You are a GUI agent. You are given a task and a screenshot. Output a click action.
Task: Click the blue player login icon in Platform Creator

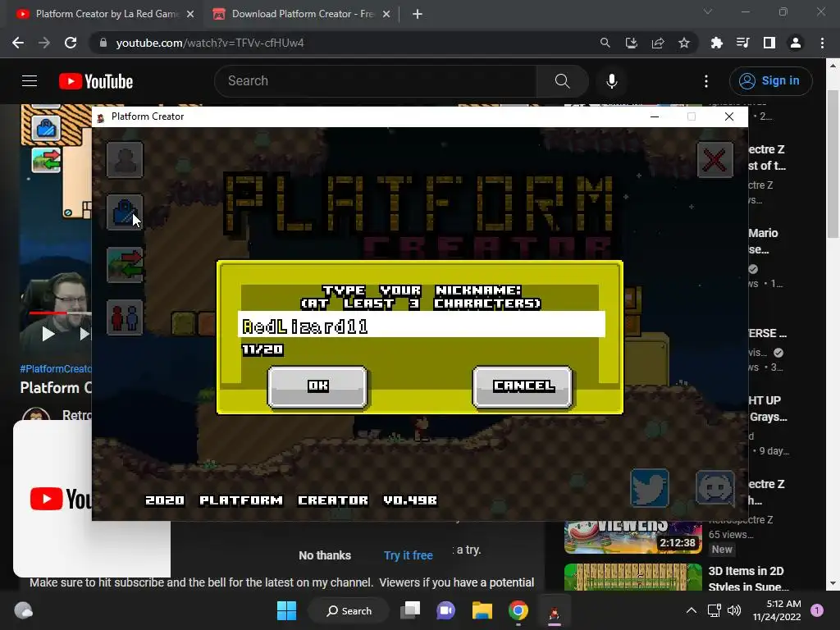tap(125, 212)
